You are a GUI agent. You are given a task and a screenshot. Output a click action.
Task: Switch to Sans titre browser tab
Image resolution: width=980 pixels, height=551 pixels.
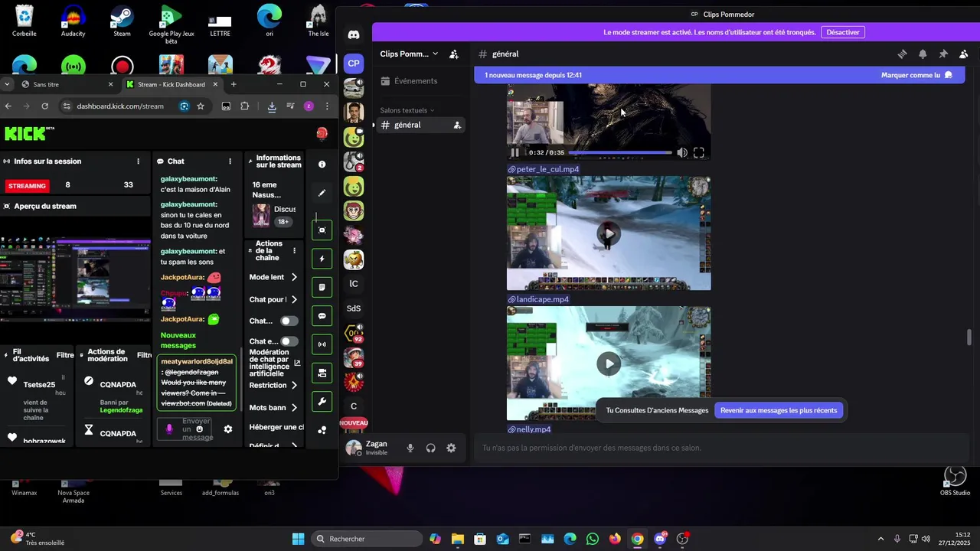(67, 84)
